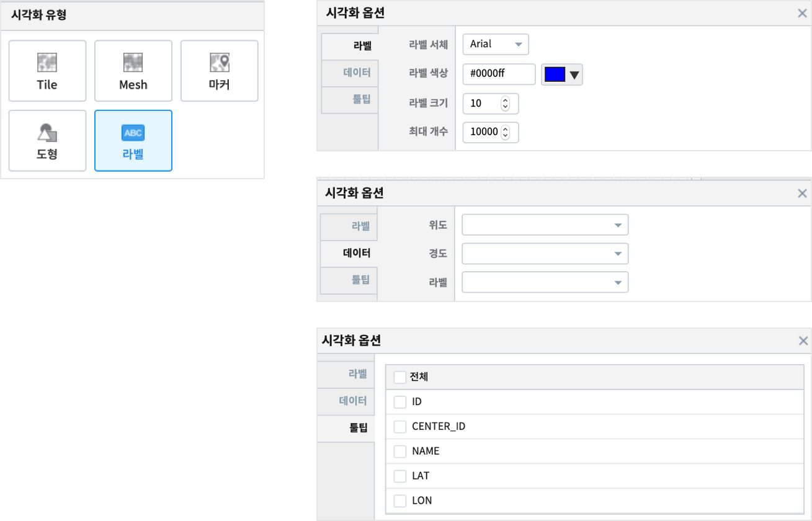Check the LAT tooltip checkbox
Viewport: 812px width, 521px height.
400,476
